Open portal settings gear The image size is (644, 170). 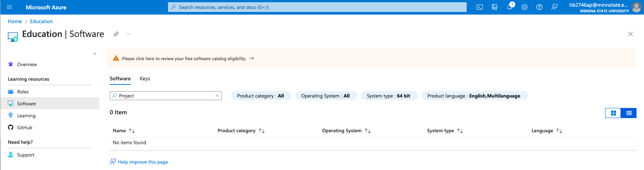click(x=525, y=7)
